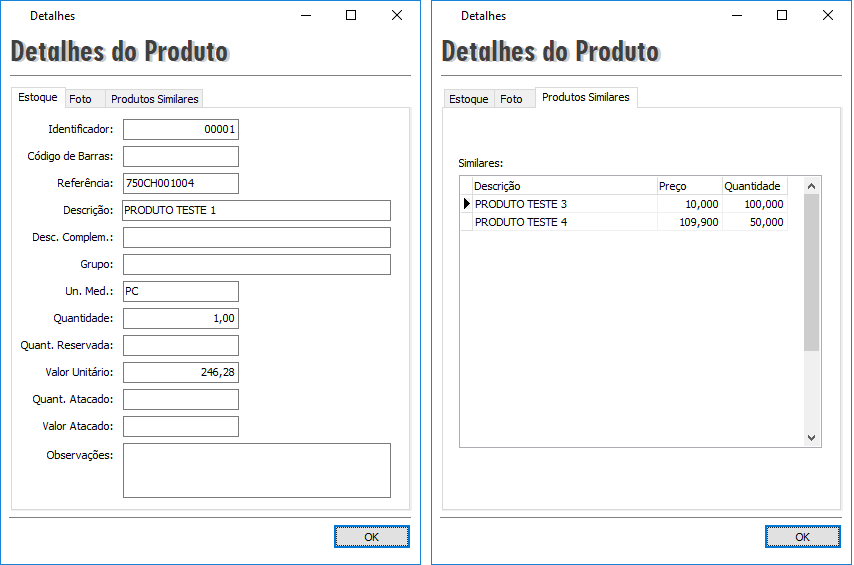
Task: Select the PRODUTO TESTE 3 row
Action: point(564,204)
